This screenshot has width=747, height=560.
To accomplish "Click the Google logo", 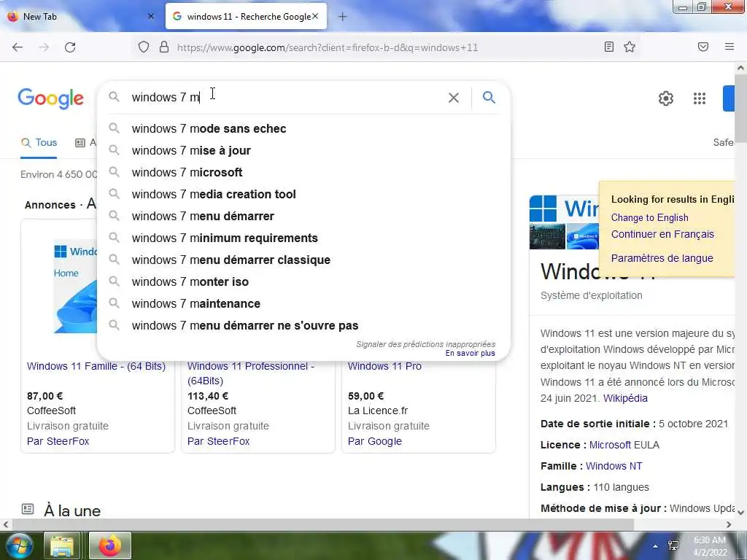I will coord(50,98).
